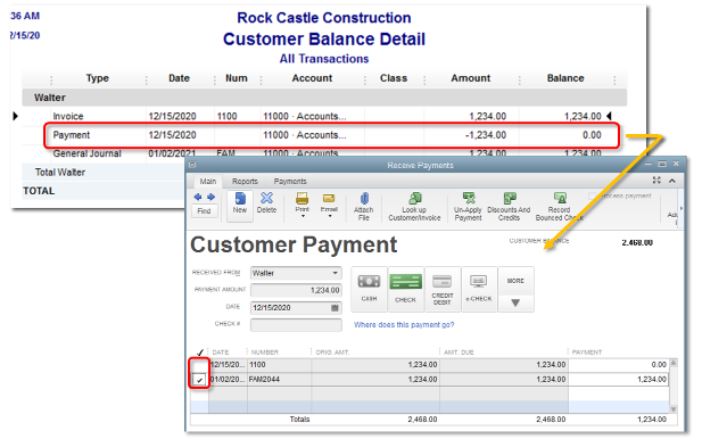701x448 pixels.
Task: Open Look up Customer/Invoice
Action: (x=414, y=207)
